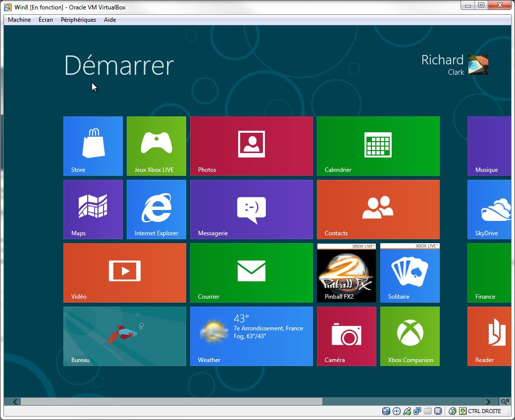Open the Store tile
This screenshot has height=420, width=515.
click(93, 146)
